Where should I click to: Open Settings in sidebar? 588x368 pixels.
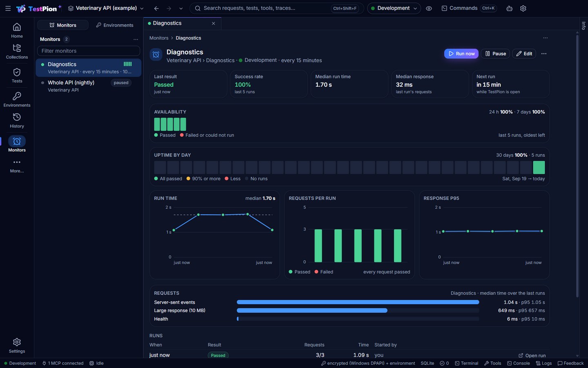click(17, 346)
